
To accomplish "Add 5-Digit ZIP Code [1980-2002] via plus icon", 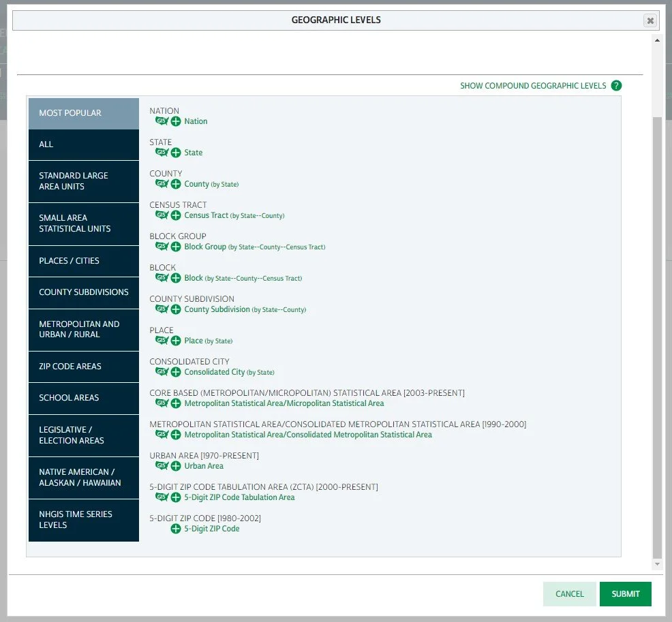I will 176,529.
